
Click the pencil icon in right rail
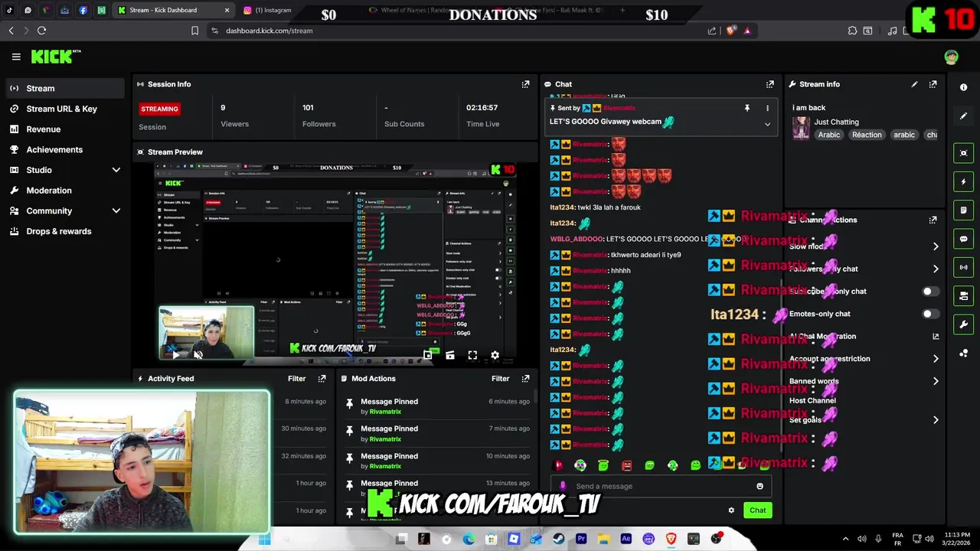[x=963, y=116]
